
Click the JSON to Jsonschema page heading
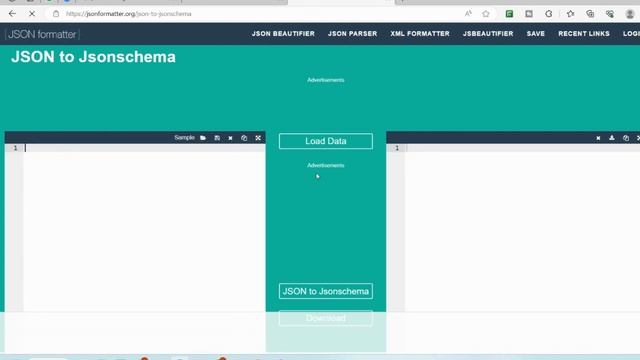pyautogui.click(x=93, y=57)
